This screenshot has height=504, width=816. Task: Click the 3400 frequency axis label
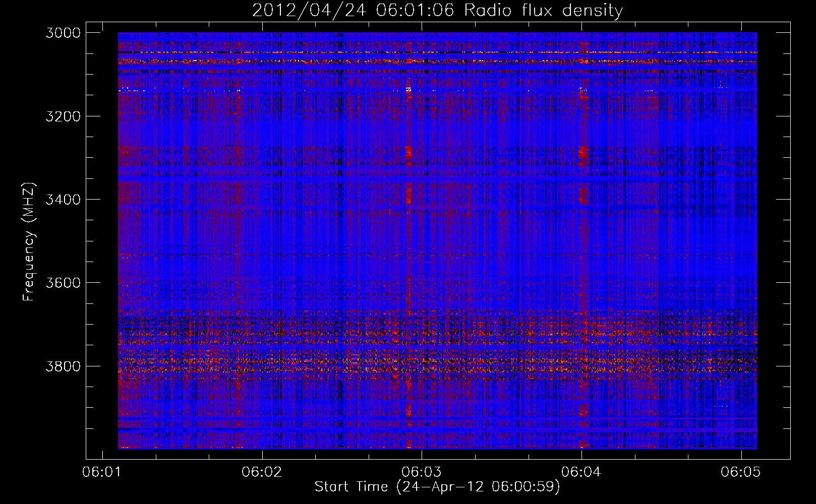[63, 200]
